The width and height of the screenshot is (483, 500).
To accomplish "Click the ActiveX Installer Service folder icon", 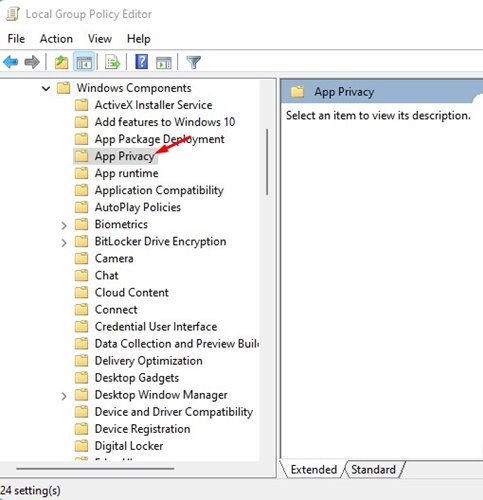I will point(81,105).
